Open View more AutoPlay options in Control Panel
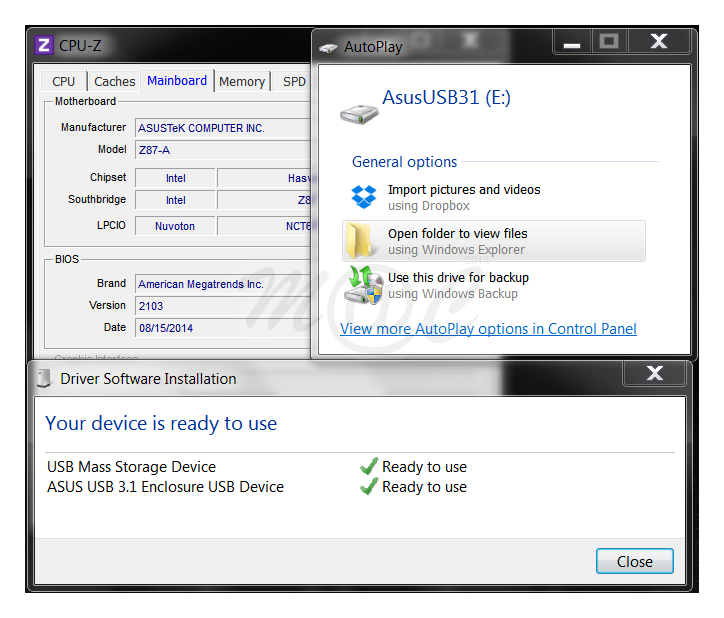This screenshot has width=724, height=618. [488, 328]
